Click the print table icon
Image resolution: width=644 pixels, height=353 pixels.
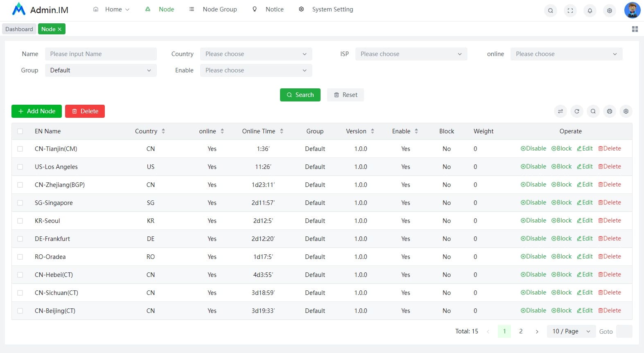609,111
